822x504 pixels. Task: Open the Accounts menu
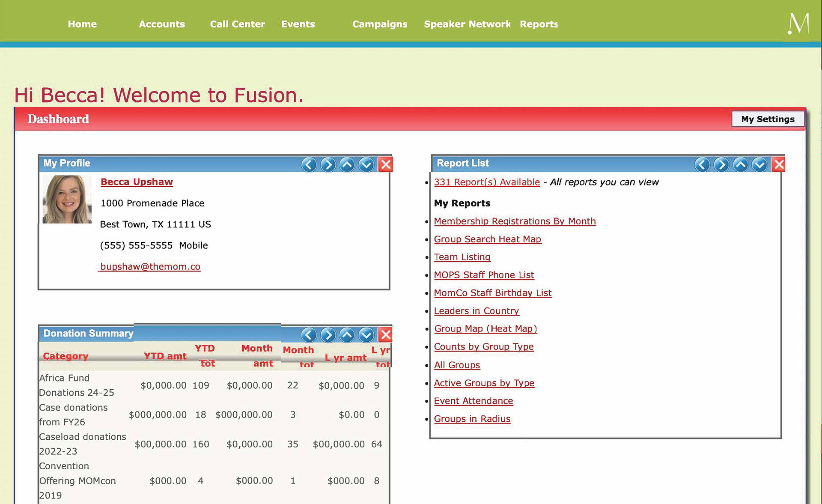pos(161,24)
